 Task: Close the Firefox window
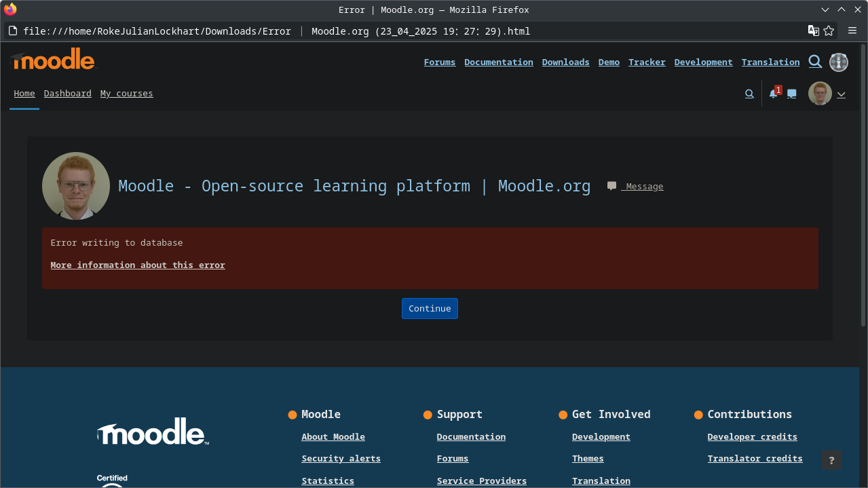click(857, 10)
